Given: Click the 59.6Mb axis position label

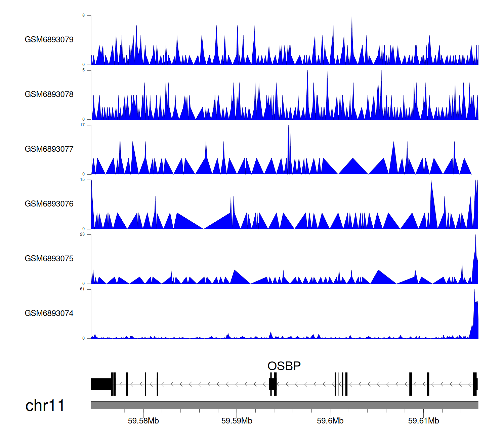Looking at the screenshot, I should coord(330,421).
